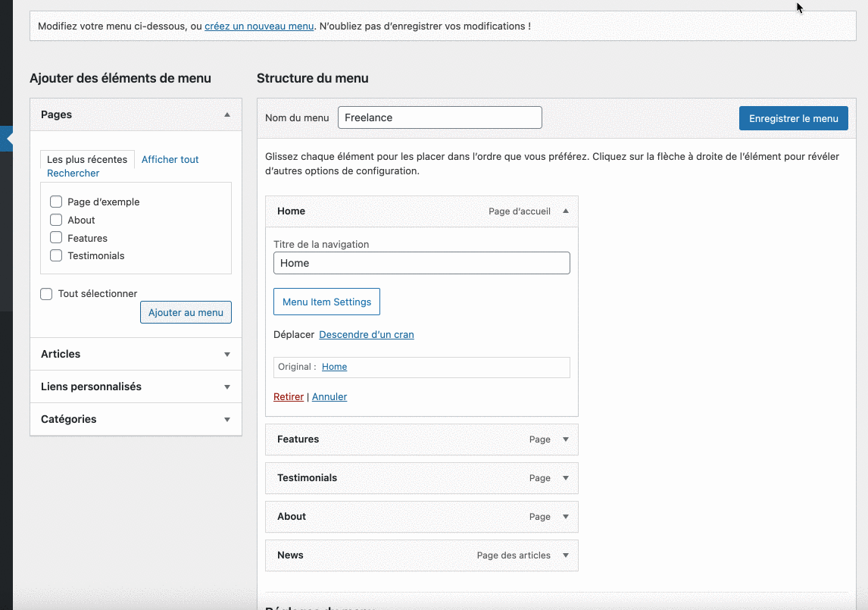Expand the Articles section
This screenshot has width=868, height=610.
[226, 354]
